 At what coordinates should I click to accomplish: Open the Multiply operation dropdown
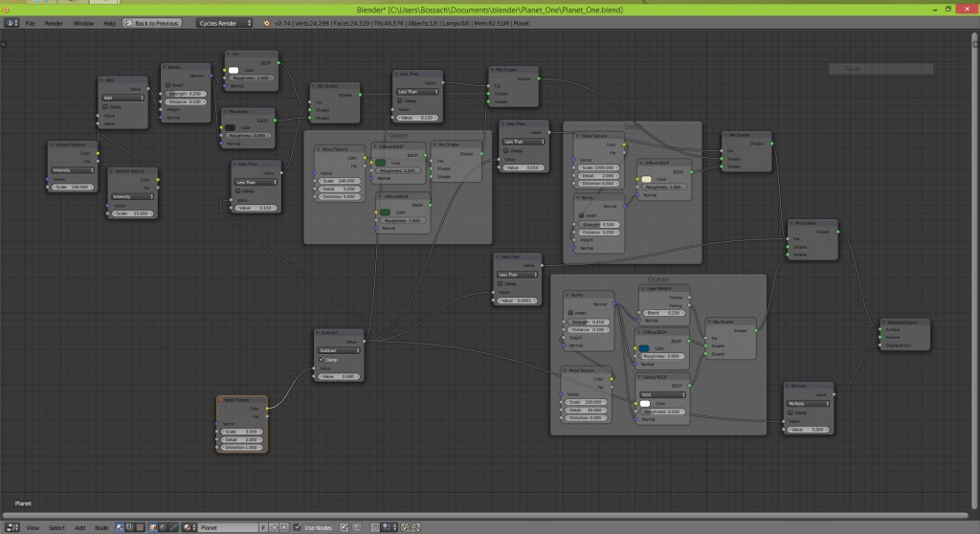(x=808, y=404)
